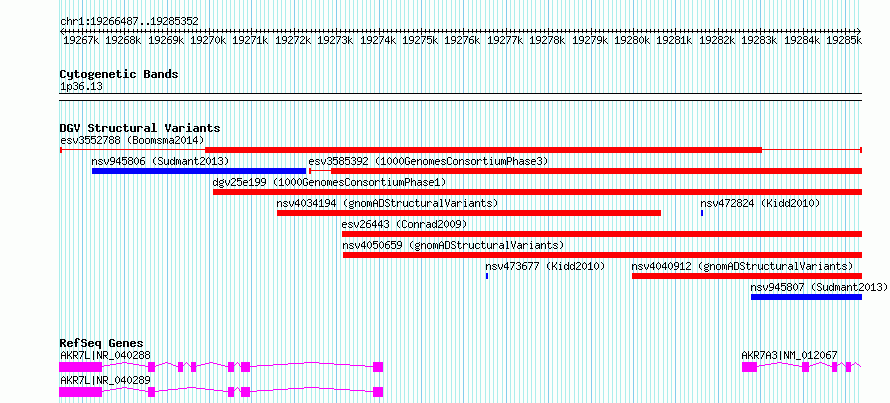Viewport: 890px width, 403px height.
Task: Select the small blue nsv473677 marker
Action: 487,276
